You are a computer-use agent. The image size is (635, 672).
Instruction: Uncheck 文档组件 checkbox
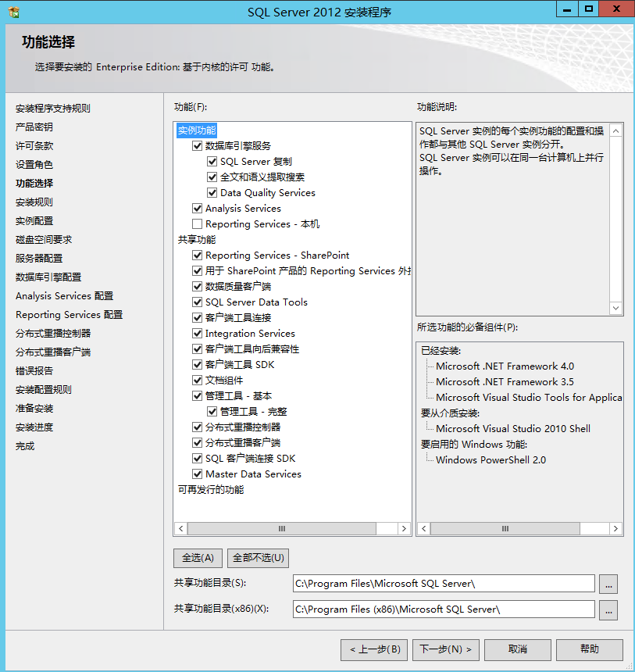click(x=197, y=381)
